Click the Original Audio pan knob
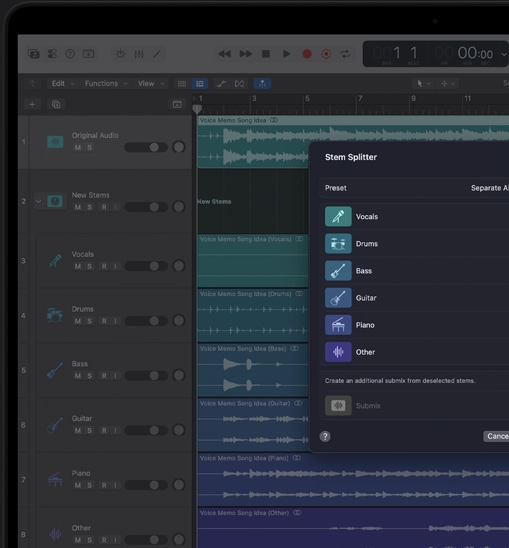Screen dimensions: 509x548 click(x=179, y=147)
